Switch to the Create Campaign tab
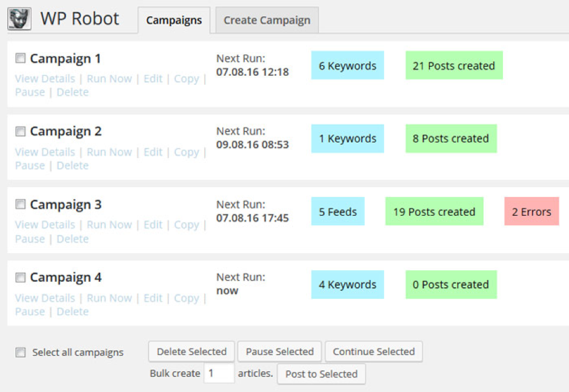Screen dimensions: 569x392 [x=267, y=20]
